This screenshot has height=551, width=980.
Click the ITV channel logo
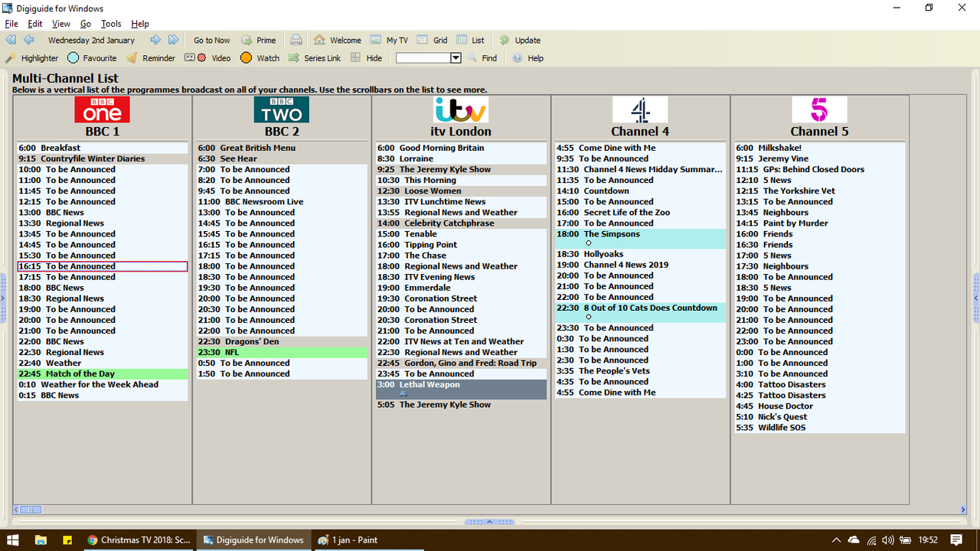coord(461,109)
